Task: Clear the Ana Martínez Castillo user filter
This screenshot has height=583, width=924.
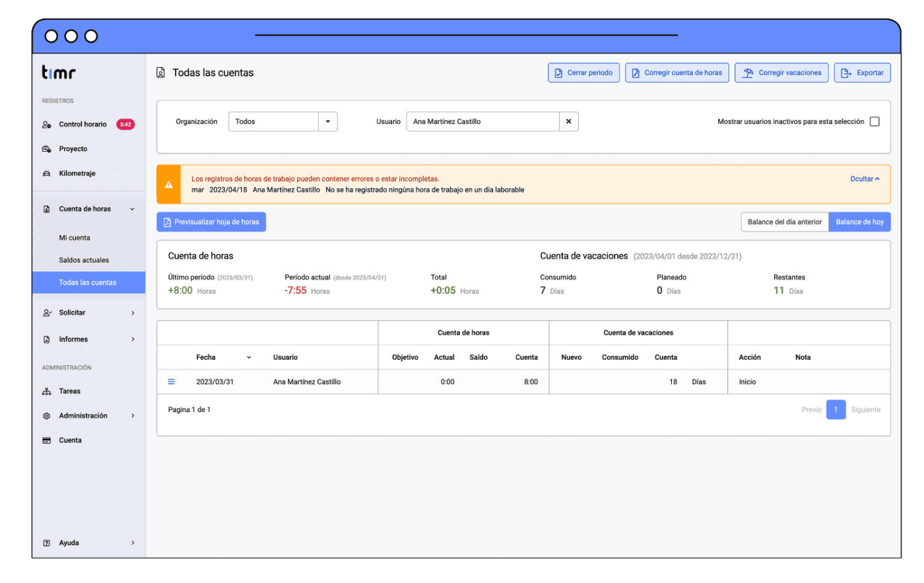Action: (x=568, y=121)
